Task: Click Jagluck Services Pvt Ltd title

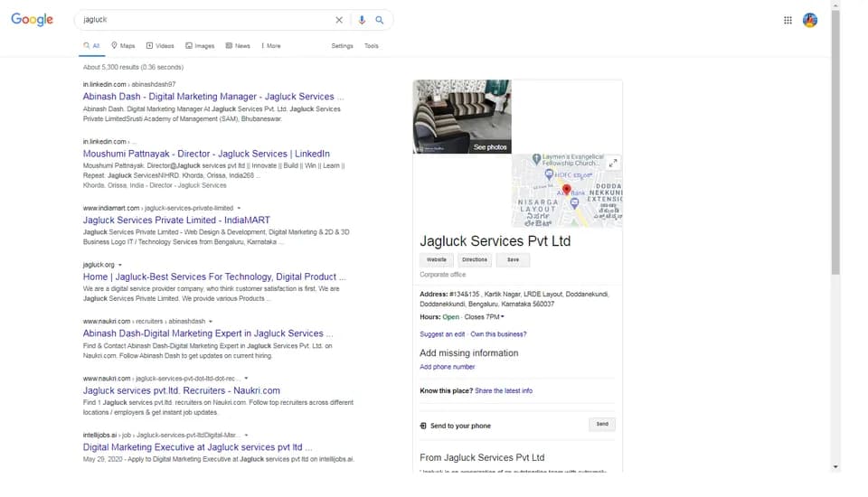Action: point(495,241)
